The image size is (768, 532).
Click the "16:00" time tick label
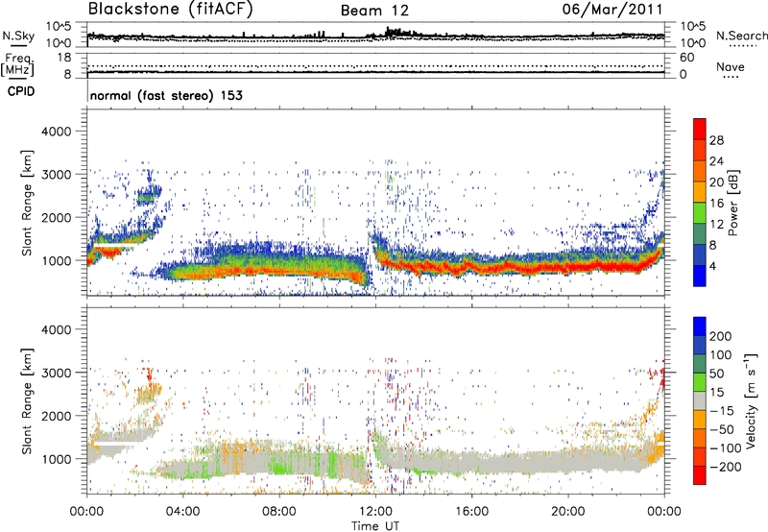(471, 512)
